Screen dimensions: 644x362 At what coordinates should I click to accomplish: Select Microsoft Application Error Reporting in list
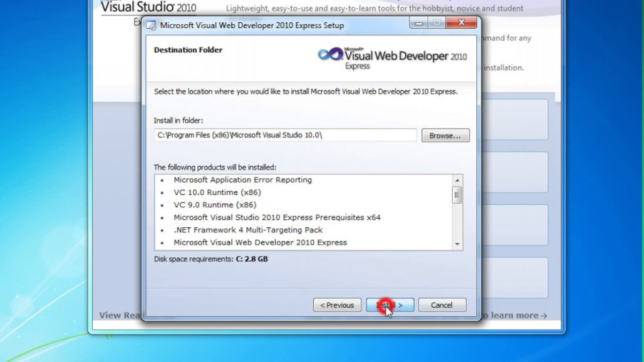(242, 180)
